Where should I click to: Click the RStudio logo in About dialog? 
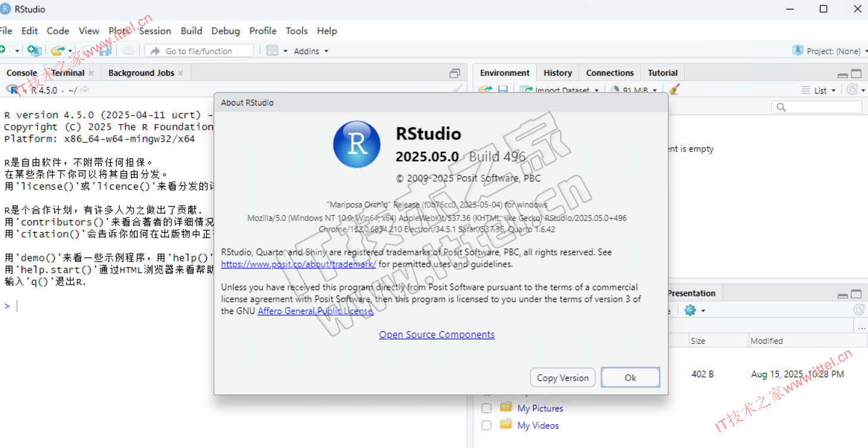tap(357, 144)
